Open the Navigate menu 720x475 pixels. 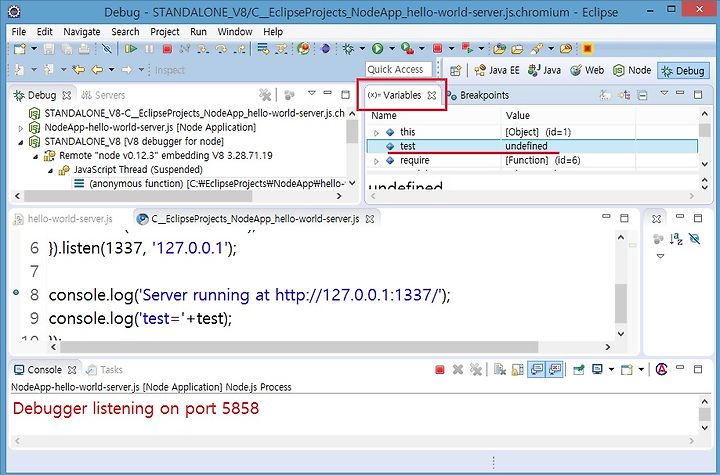82,32
